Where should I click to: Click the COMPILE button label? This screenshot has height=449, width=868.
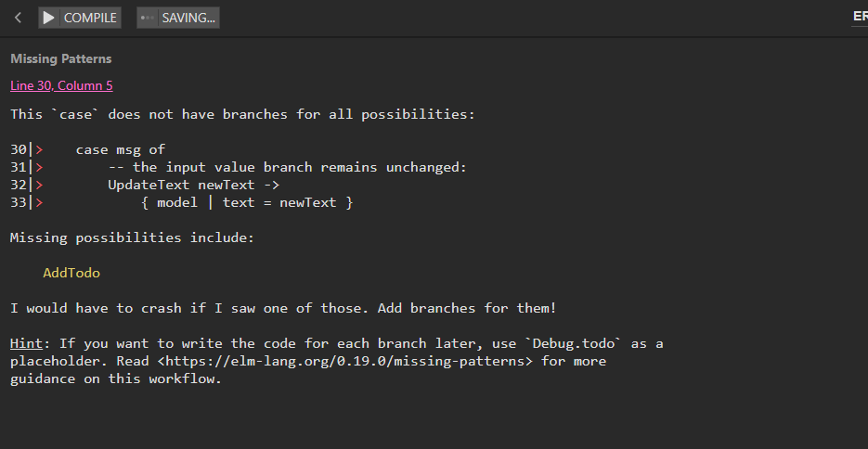(90, 18)
